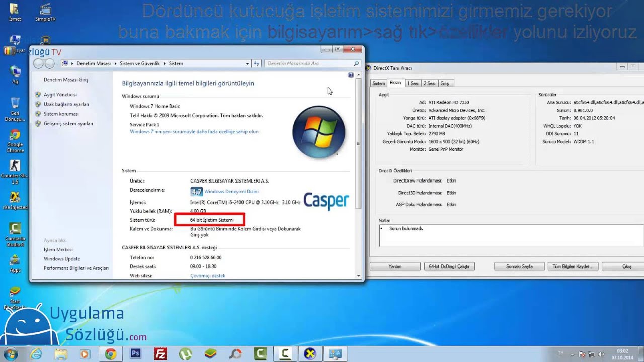Screen dimensions: 644x362
Task: Click the 4,7 Windows Experience rating badge
Action: (x=196, y=191)
